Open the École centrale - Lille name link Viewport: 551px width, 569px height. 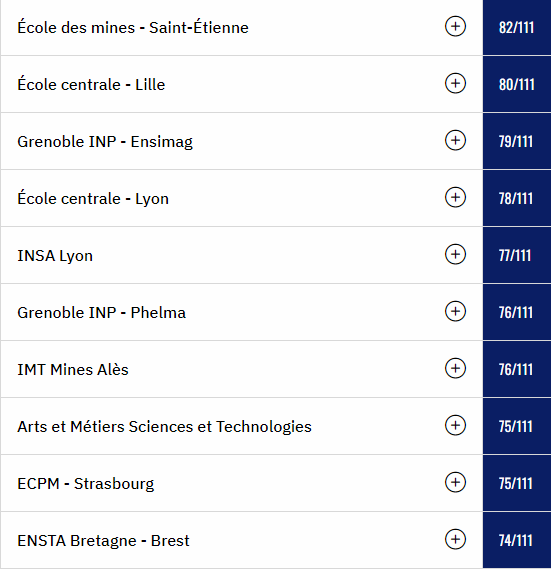[x=91, y=84]
